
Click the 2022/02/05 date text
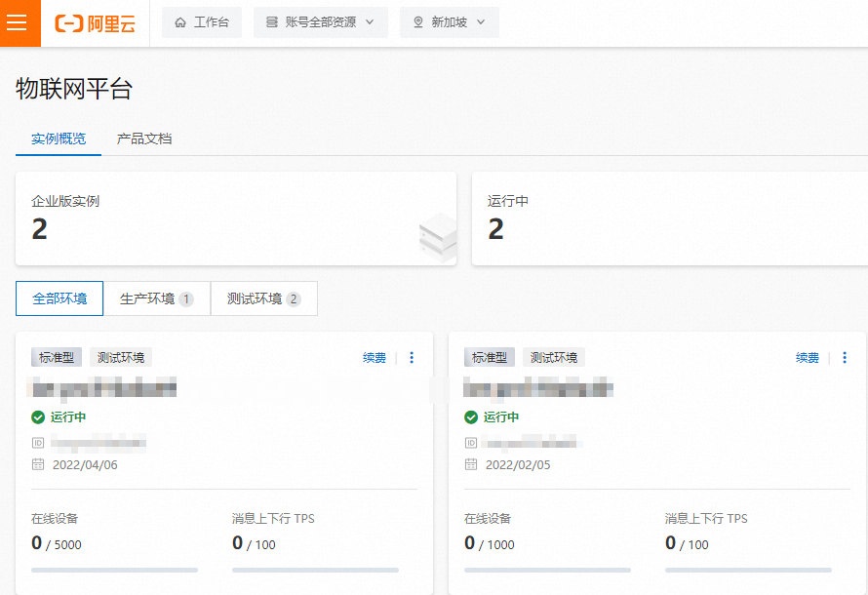(x=518, y=465)
